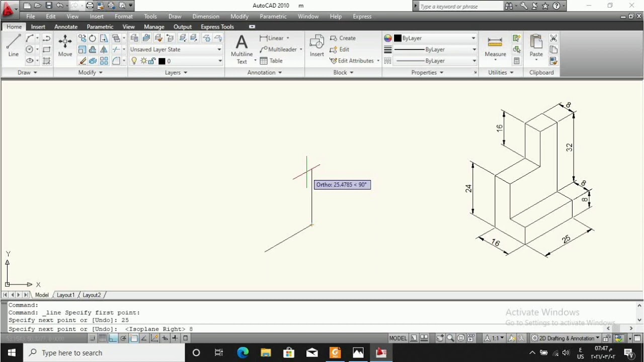Activate the Move tool
The height and width of the screenshot is (362, 644).
click(x=65, y=45)
